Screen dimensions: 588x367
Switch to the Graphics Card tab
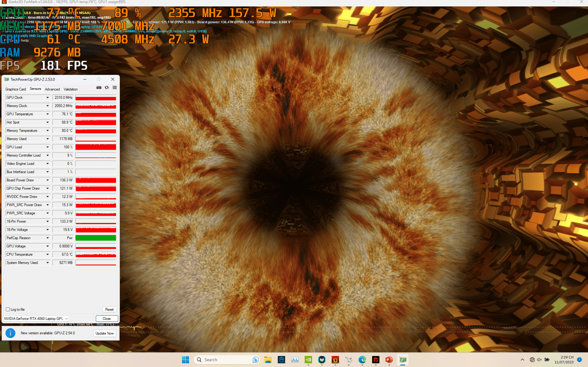[16, 89]
